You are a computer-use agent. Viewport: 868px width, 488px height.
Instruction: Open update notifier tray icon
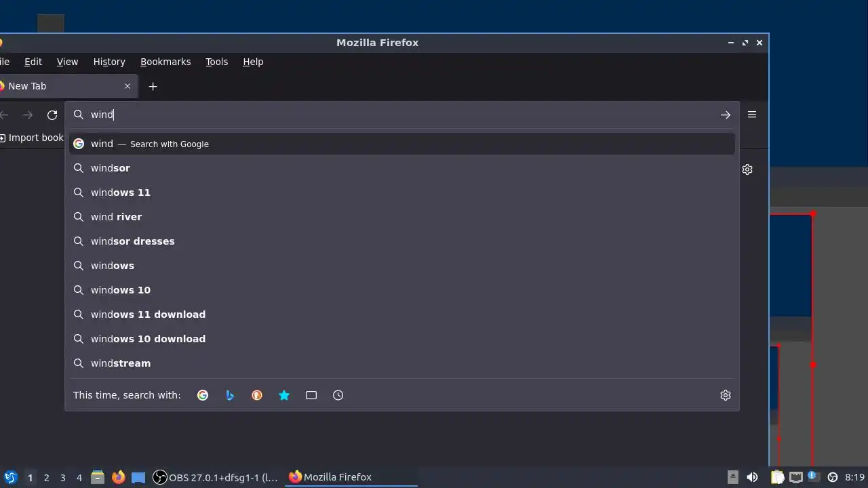coord(813,476)
